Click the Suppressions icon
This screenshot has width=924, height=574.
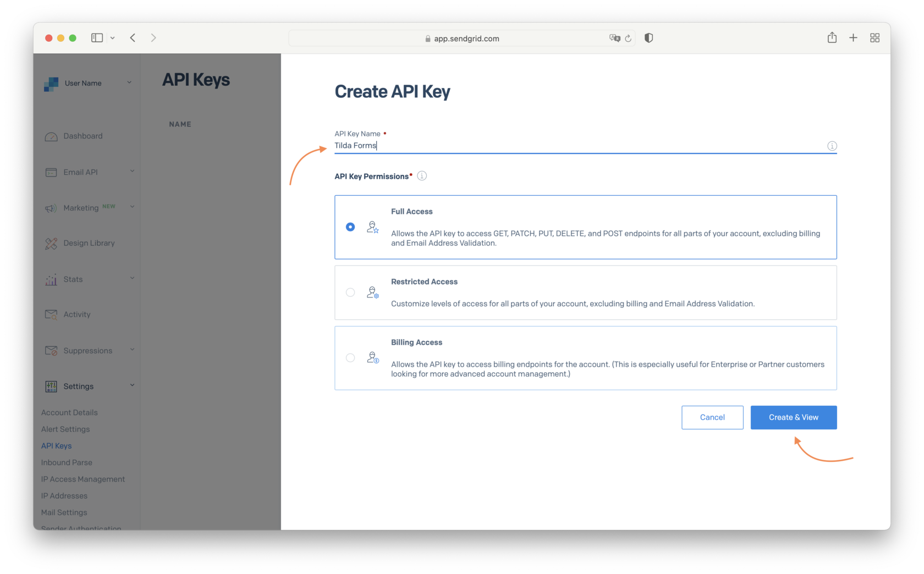(x=51, y=351)
